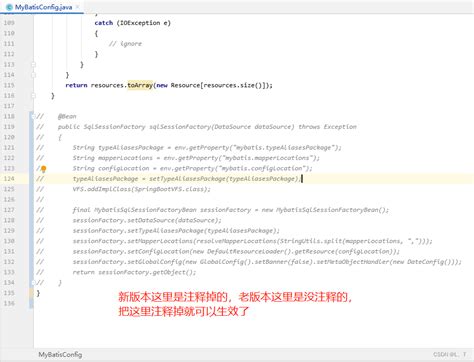Click the sessionFactory.setGlobalConfig line
The width and height of the screenshot is (474, 362).
pyautogui.click(x=267, y=262)
